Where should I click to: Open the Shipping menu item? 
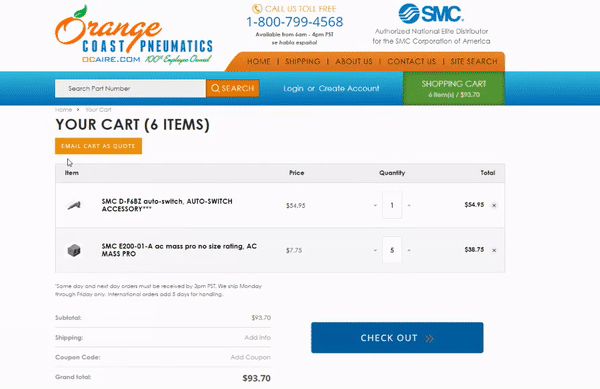coord(302,62)
